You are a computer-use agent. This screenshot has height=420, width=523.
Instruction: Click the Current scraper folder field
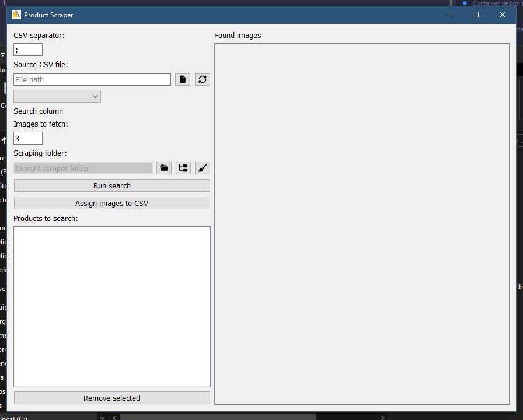(83, 168)
